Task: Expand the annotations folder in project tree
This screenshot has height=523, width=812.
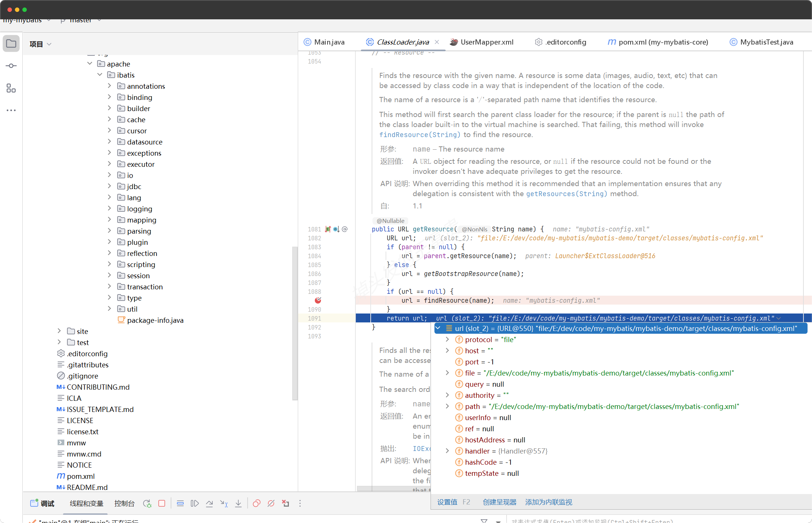Action: click(x=109, y=86)
